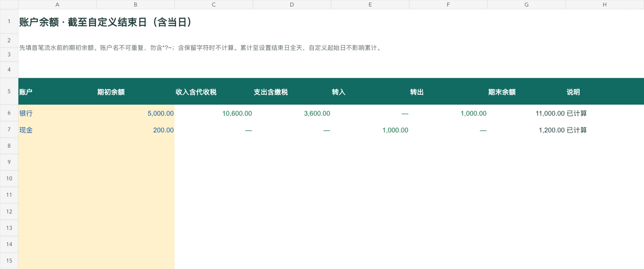Screen dimensions: 644x269
Task: Select row 8 header
Action: pyautogui.click(x=9, y=146)
